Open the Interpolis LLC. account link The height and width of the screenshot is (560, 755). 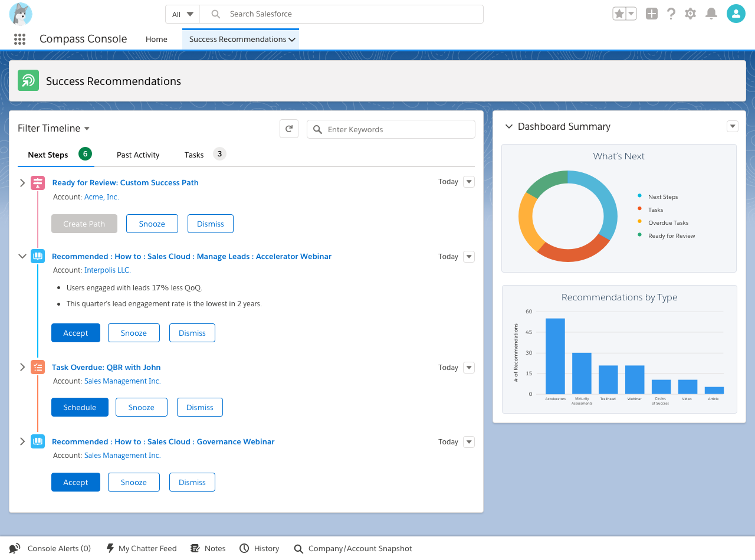pyautogui.click(x=107, y=270)
